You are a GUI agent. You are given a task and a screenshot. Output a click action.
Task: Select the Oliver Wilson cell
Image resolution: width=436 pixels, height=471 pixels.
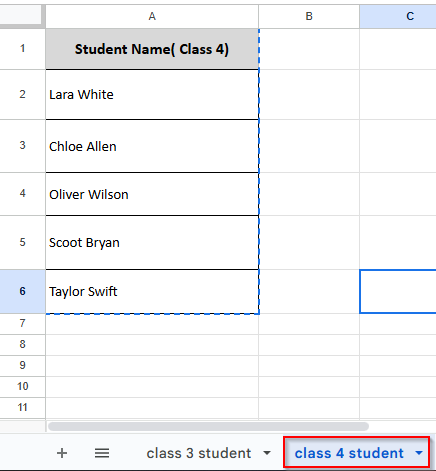pyautogui.click(x=152, y=194)
